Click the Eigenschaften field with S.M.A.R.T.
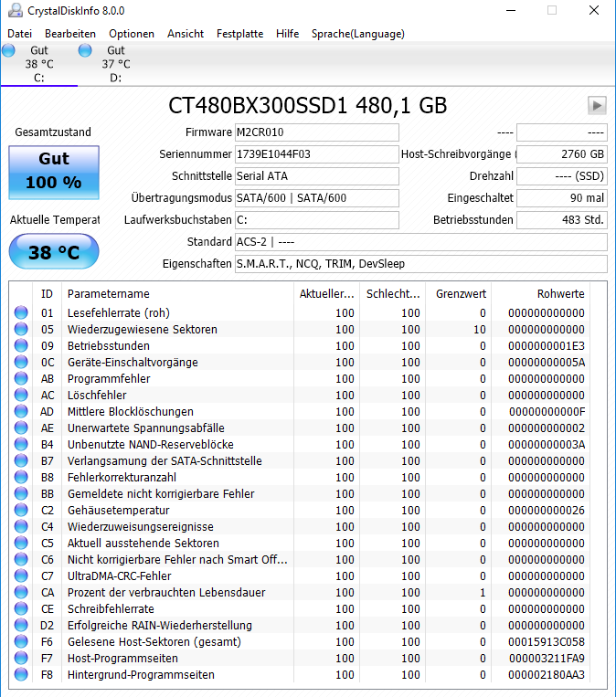The image size is (616, 697). pos(420,264)
